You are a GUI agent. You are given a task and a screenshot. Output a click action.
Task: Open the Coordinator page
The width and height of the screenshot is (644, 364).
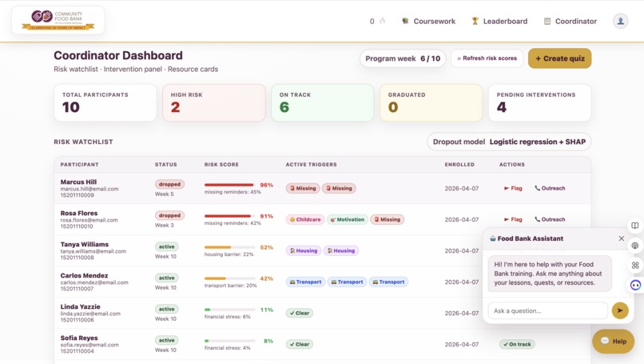pos(570,21)
